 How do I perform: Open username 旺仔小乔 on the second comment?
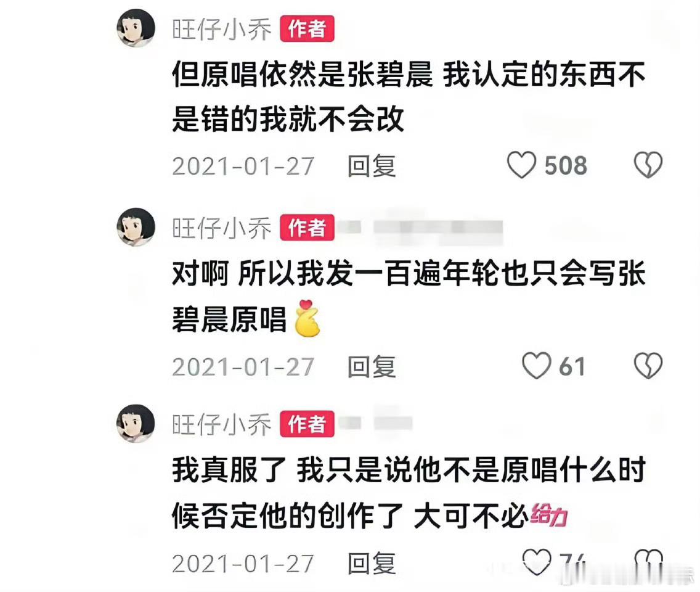click(222, 228)
